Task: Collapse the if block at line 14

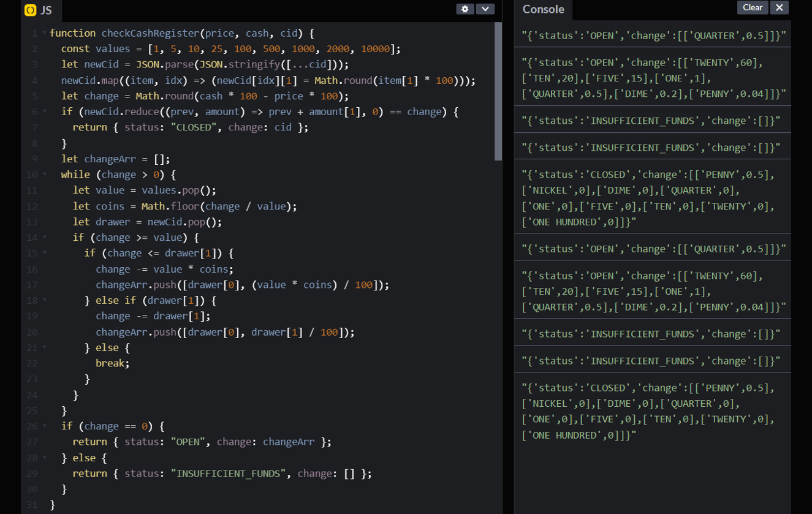Action: [x=44, y=238]
